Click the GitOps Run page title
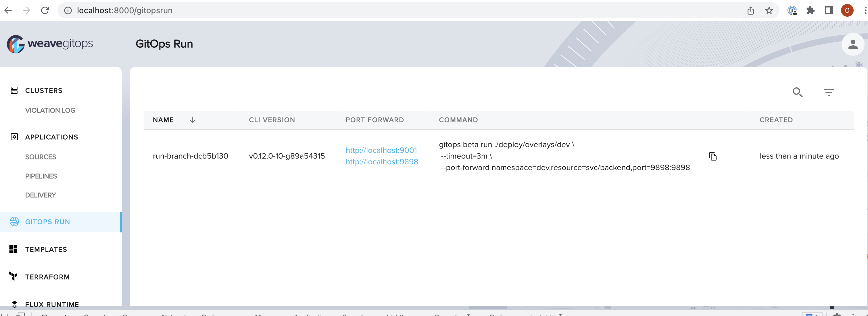868x316 pixels. pyautogui.click(x=164, y=44)
